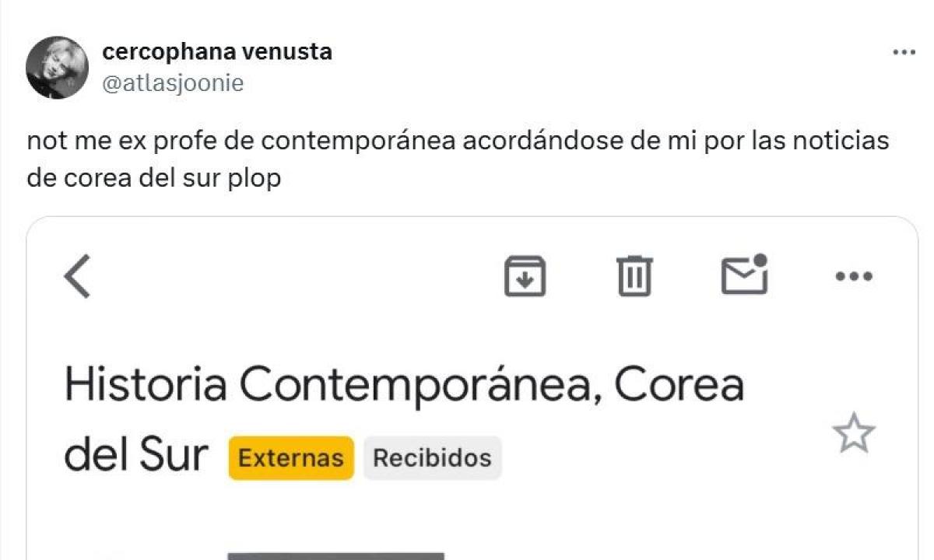Screen dimensions: 934x560
Task: Star the Historia Contemporánea email
Action: pos(854,433)
